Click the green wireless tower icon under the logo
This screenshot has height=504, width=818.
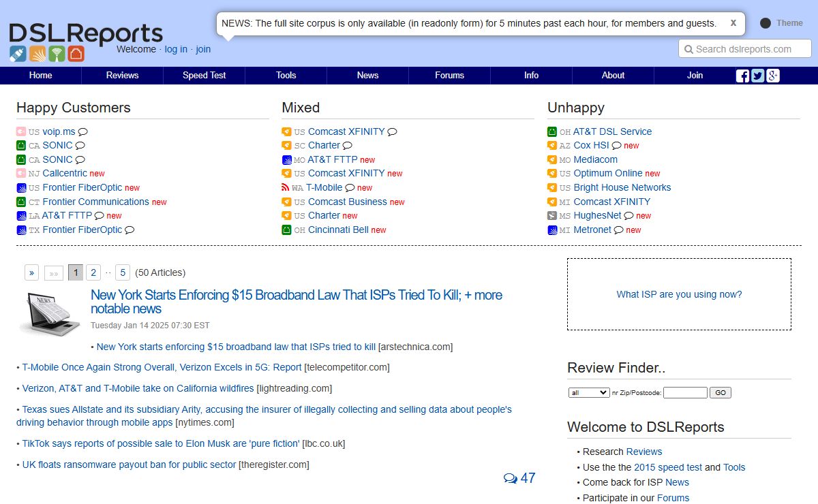point(57,53)
